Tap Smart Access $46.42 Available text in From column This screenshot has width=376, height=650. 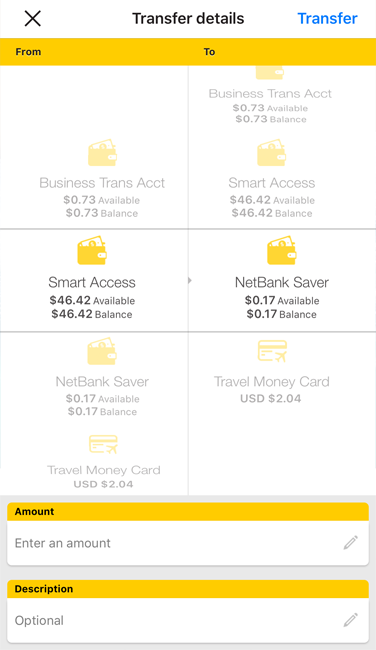point(92,300)
